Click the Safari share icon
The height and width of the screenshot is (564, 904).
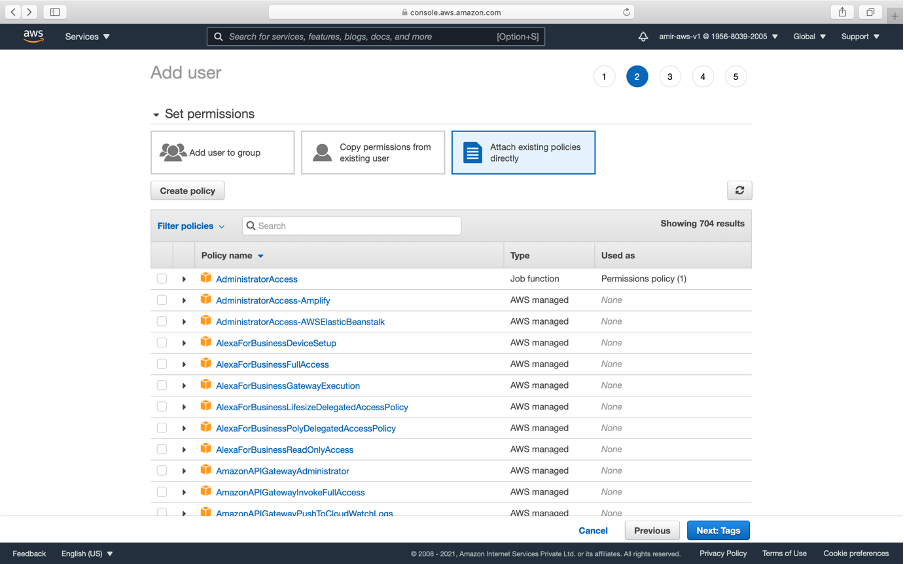(x=842, y=12)
